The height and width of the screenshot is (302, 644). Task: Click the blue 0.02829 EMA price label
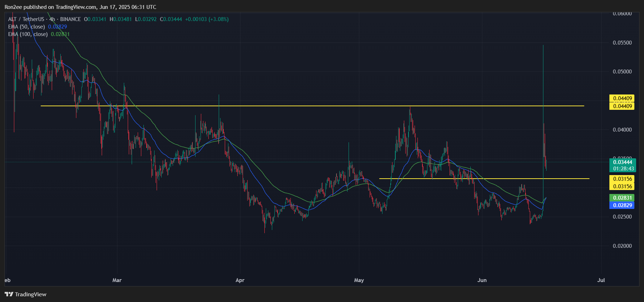click(x=622, y=205)
